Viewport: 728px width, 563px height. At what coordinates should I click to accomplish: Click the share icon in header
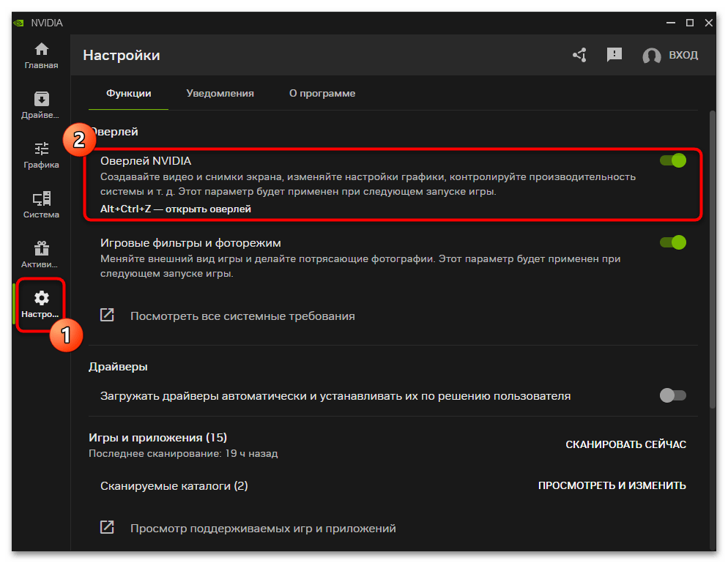pos(579,55)
